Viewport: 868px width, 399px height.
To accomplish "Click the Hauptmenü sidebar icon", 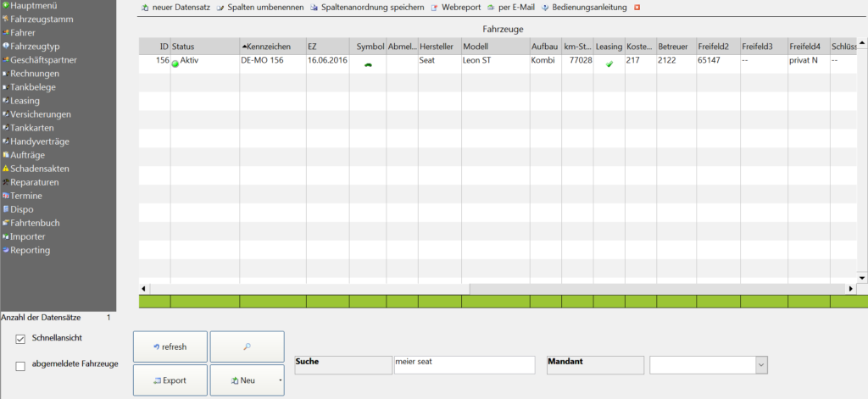I will pos(6,6).
